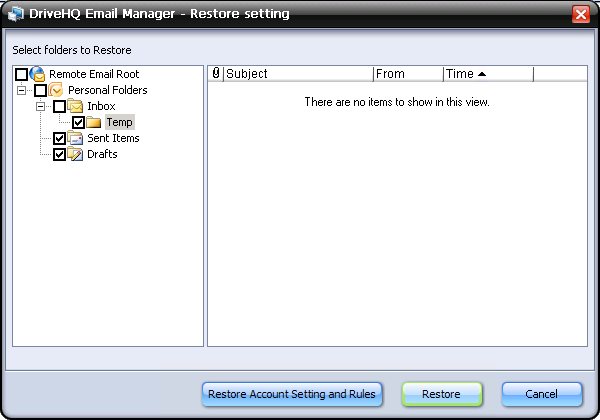This screenshot has height=420, width=600.
Task: Click the Remote Email Root globe icon
Action: point(38,74)
